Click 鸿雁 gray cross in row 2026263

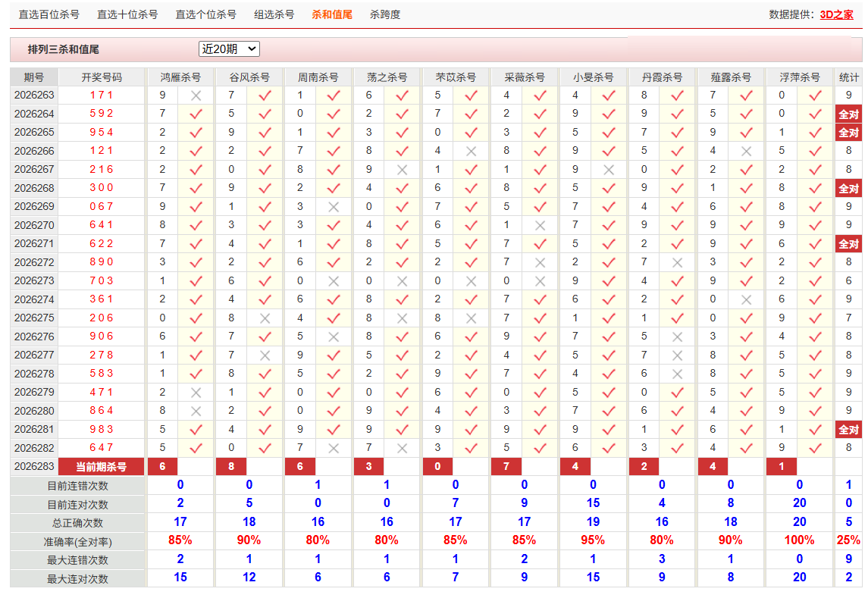(196, 95)
